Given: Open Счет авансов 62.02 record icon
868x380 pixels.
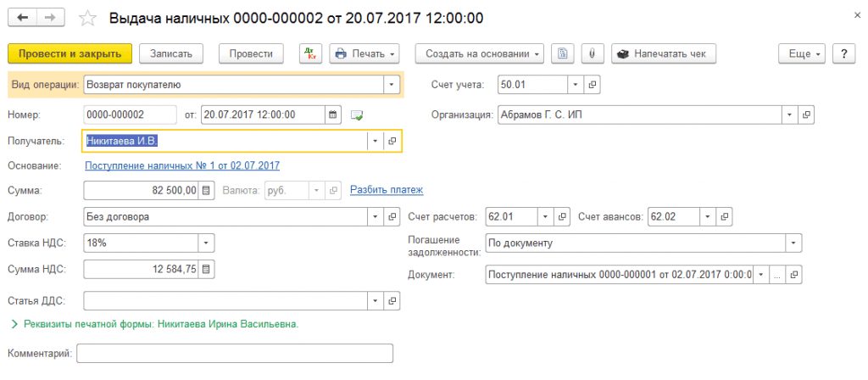Looking at the screenshot, I should tap(725, 216).
